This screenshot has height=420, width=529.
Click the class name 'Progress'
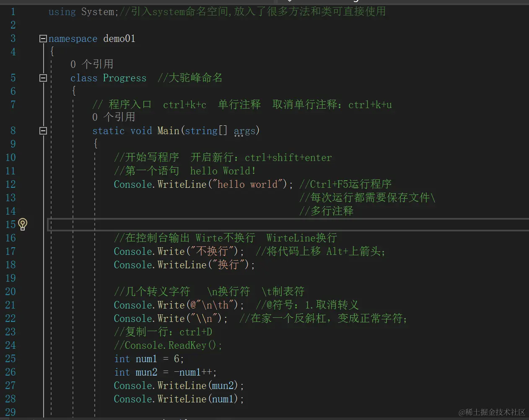[125, 78]
